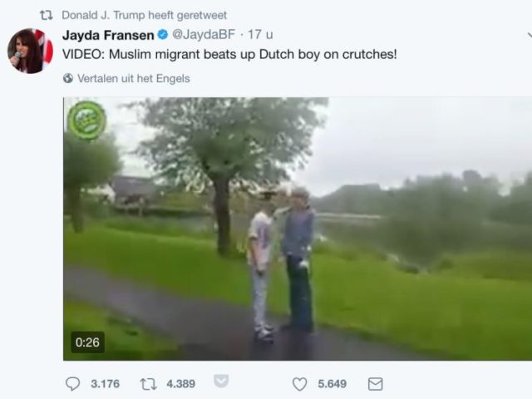Viewport: 532px width, 399px height.
Task: Click the 3.176 replies count
Action: pos(106,384)
